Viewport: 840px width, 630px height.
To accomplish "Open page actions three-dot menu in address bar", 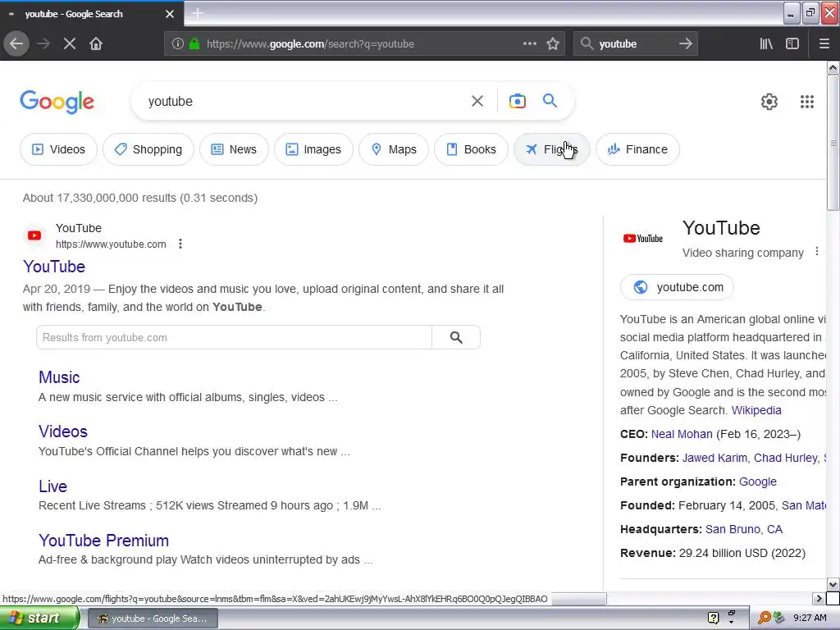I will click(x=530, y=43).
